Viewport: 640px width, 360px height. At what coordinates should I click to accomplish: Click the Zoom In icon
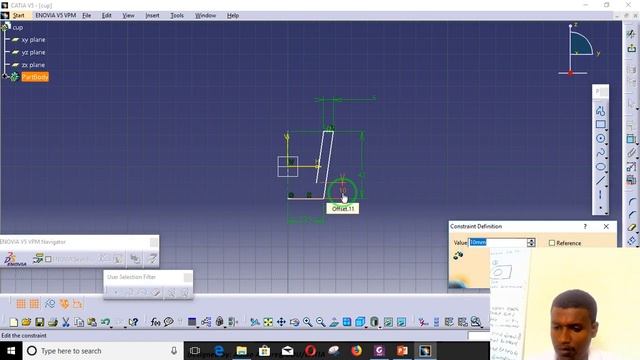point(307,322)
